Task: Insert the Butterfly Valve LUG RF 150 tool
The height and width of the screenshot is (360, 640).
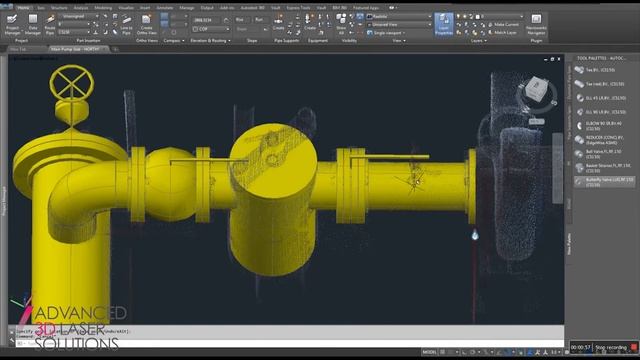Action: 604,182
